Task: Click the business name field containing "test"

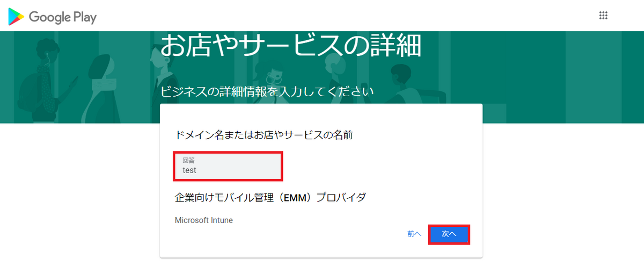Action: tap(228, 167)
